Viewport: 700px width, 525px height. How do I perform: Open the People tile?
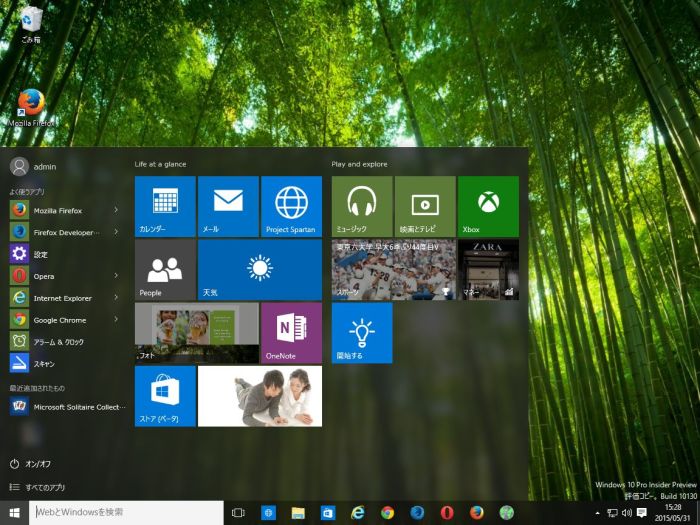point(165,269)
